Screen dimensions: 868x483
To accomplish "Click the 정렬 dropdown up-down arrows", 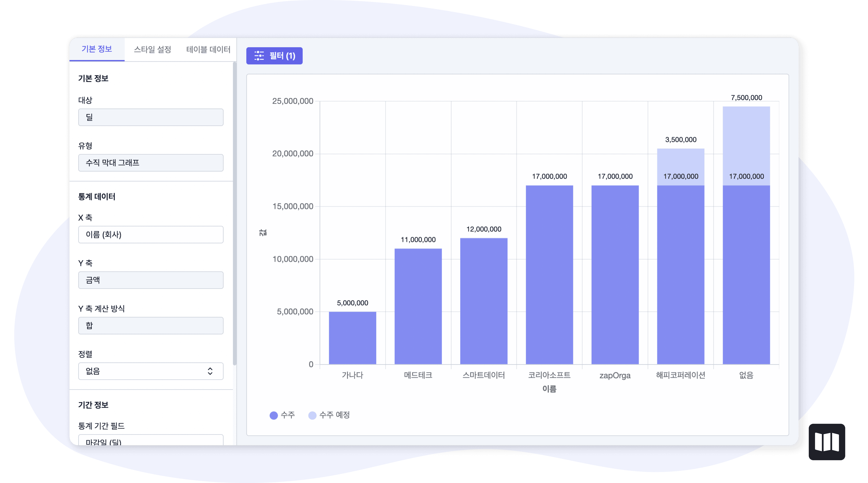I will [x=210, y=371].
